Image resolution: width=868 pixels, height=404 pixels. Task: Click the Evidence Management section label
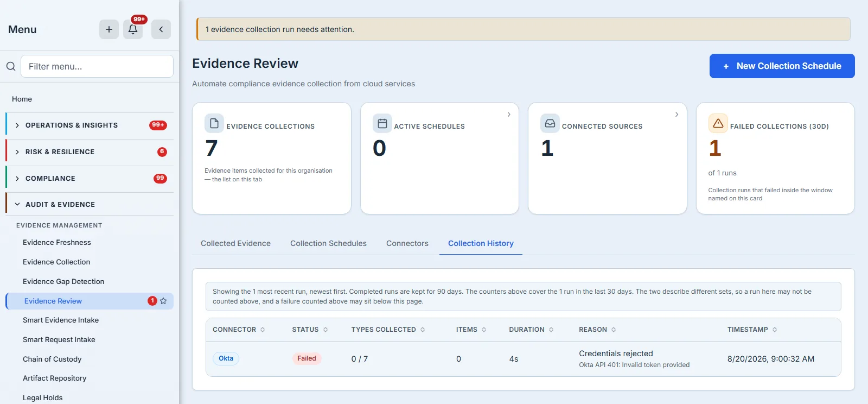coord(59,225)
